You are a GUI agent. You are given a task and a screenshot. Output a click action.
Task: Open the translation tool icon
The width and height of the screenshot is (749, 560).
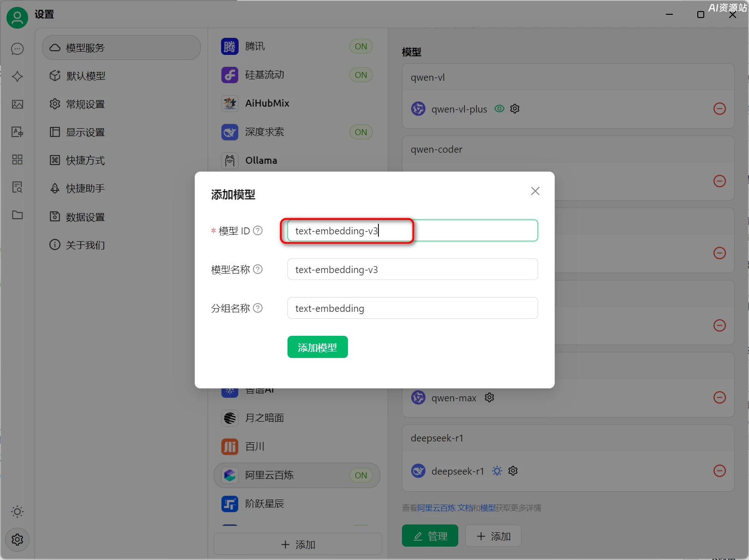click(x=17, y=132)
